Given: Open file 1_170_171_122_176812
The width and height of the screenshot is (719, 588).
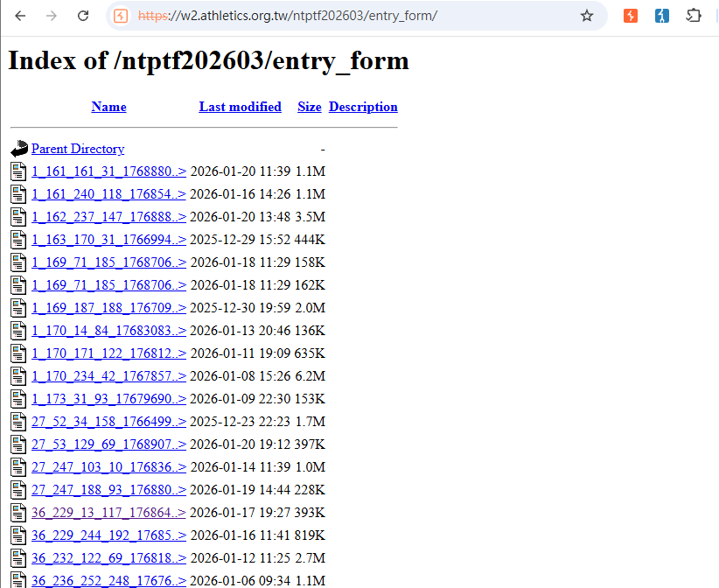Looking at the screenshot, I should click(x=108, y=353).
